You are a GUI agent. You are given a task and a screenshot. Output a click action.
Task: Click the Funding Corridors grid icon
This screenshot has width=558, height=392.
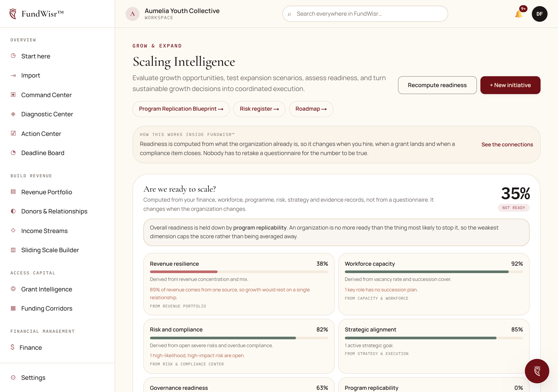13,308
